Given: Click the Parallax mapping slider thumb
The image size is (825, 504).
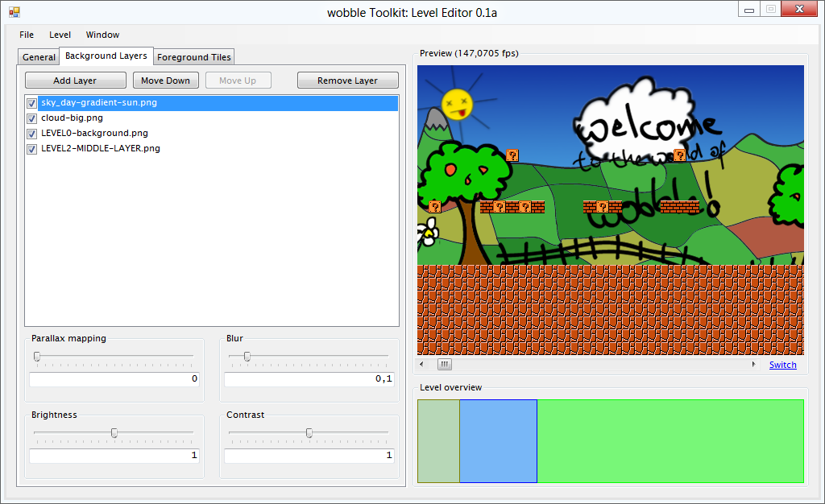Looking at the screenshot, I should [x=37, y=357].
